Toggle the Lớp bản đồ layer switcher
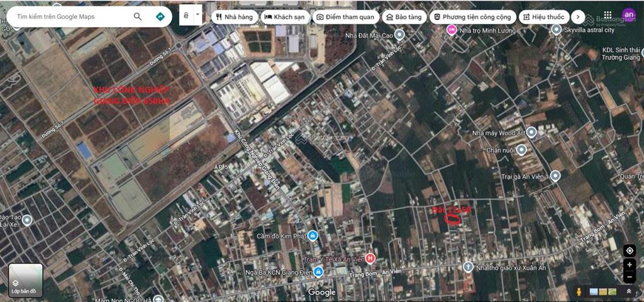 pyautogui.click(x=25, y=280)
